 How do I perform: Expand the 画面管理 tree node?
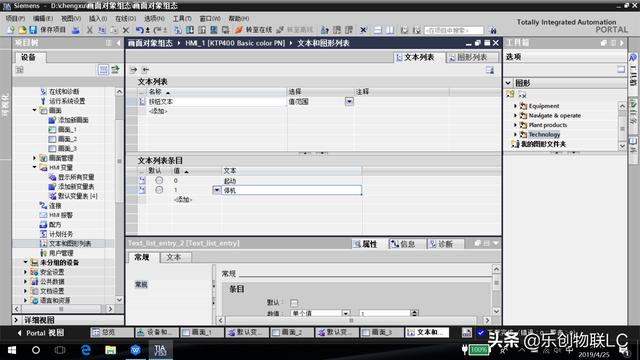35,158
